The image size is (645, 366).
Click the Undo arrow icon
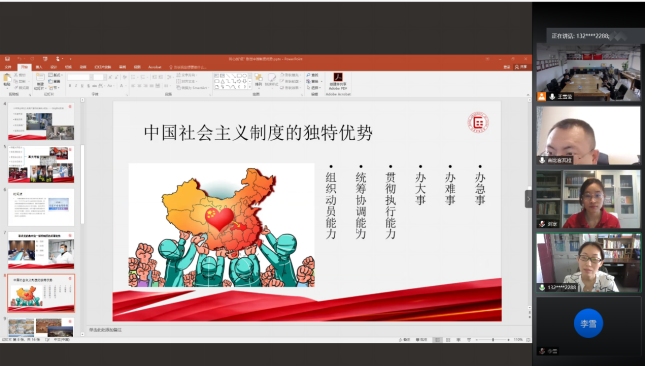tap(19, 59)
